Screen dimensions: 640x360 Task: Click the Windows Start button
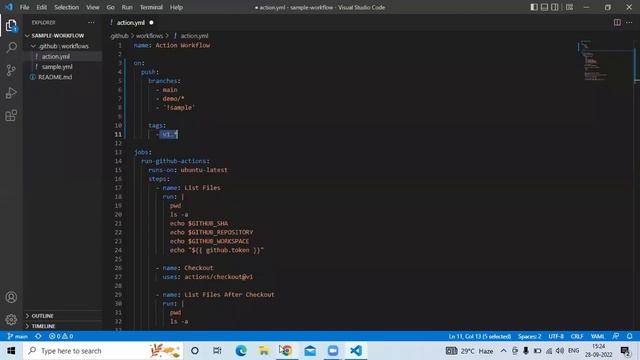[x=11, y=351]
